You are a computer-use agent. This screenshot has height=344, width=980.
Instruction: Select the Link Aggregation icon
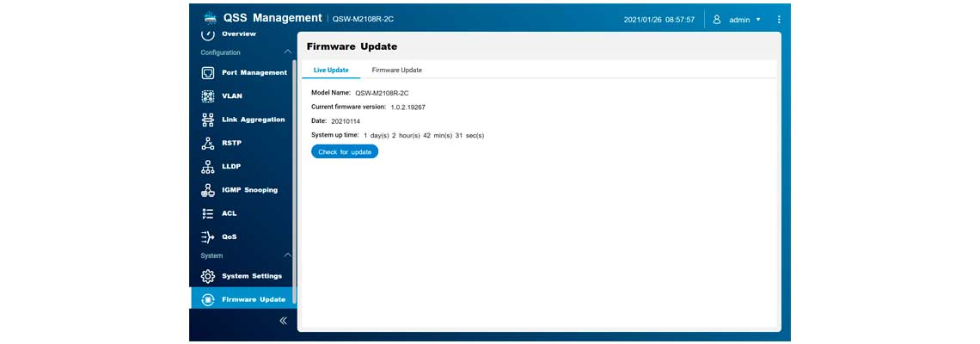207,120
